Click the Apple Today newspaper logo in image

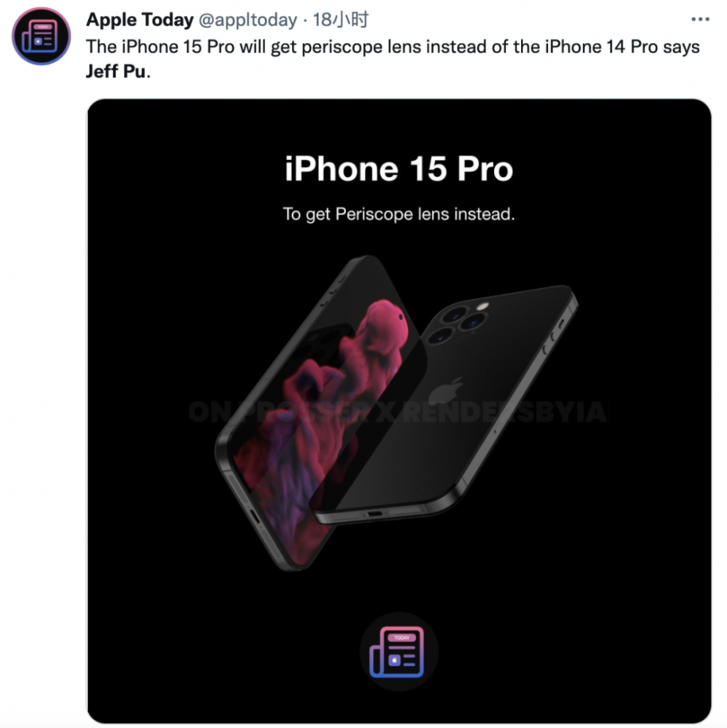(x=398, y=652)
